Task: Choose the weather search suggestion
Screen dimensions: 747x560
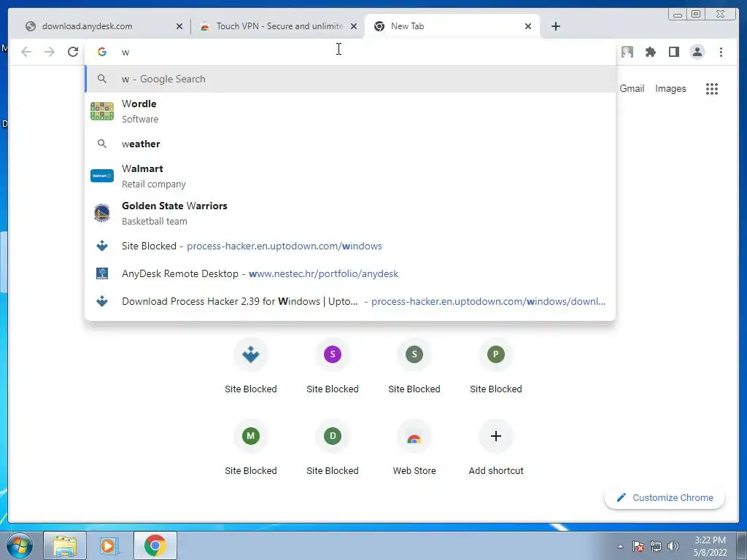Action: pos(350,144)
